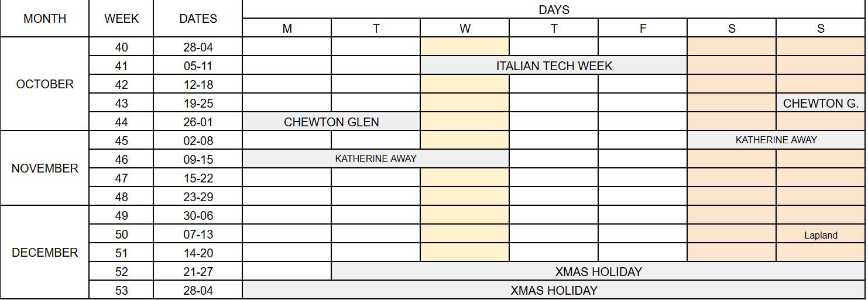This screenshot has height=300, width=868.
Task: Click the XMAS HOLIDAY cell in week 53
Action: click(x=554, y=290)
